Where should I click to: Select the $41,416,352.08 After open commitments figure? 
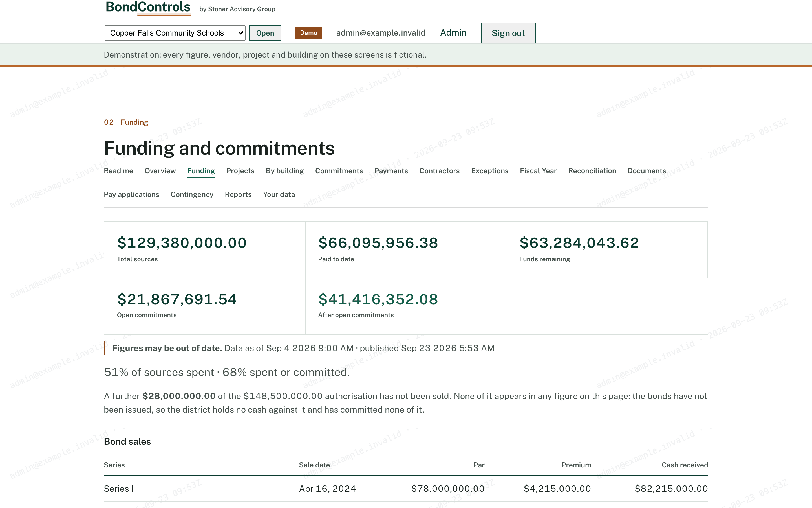pyautogui.click(x=378, y=299)
